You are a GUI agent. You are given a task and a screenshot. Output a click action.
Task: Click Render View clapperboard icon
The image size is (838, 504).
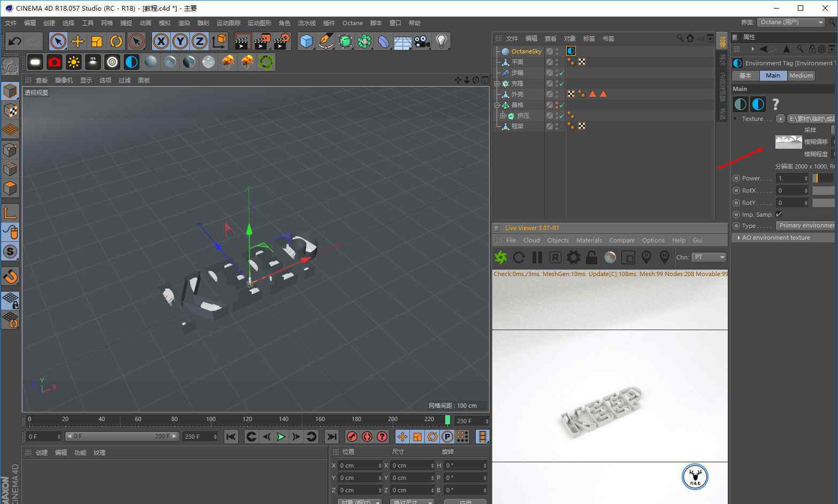click(x=242, y=41)
